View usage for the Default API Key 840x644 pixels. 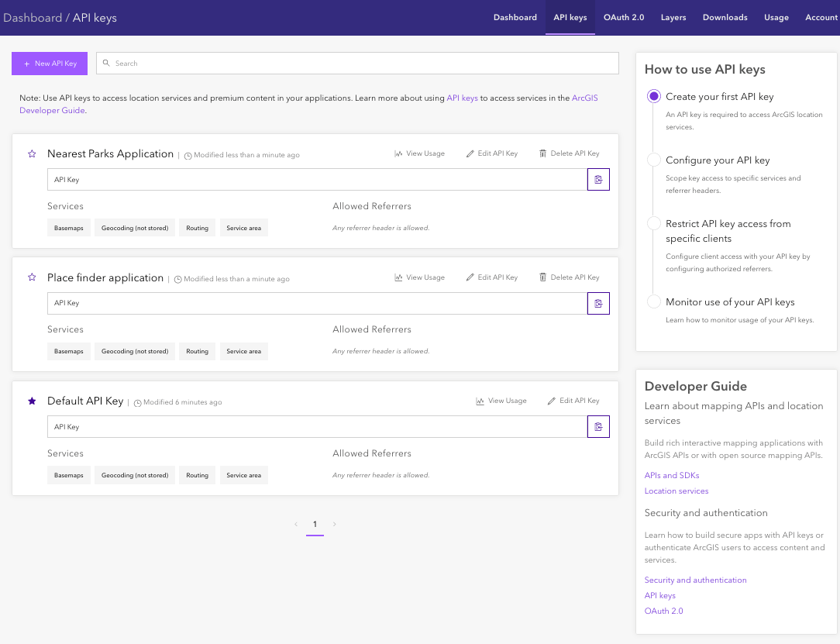coord(501,401)
